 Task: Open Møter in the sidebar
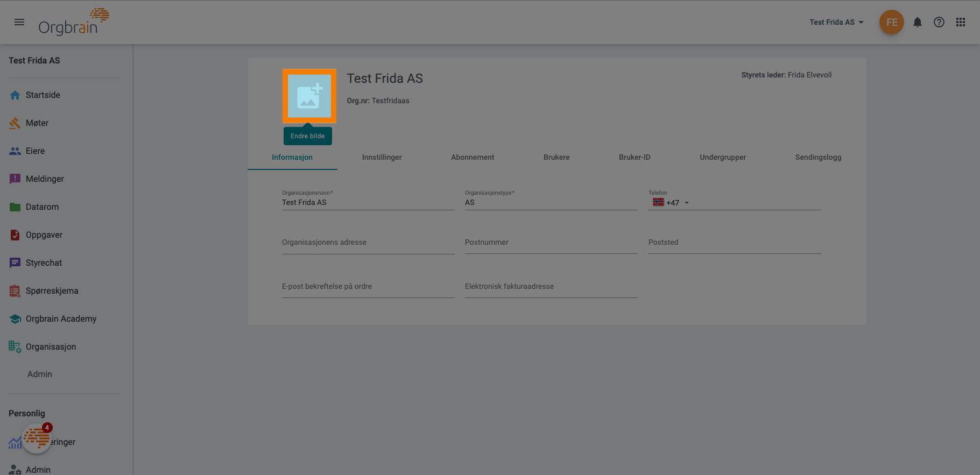37,123
